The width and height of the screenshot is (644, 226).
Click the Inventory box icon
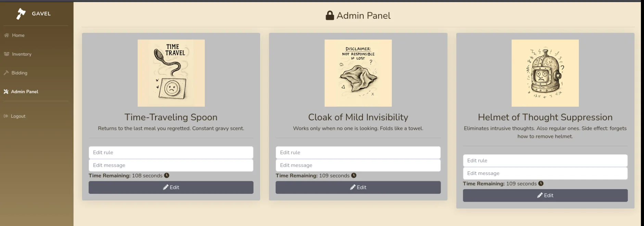(7, 54)
